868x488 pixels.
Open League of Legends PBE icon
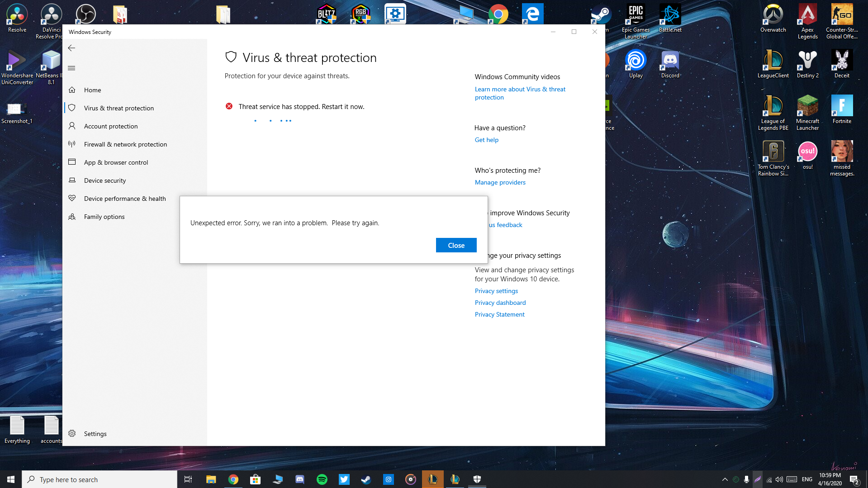click(773, 113)
